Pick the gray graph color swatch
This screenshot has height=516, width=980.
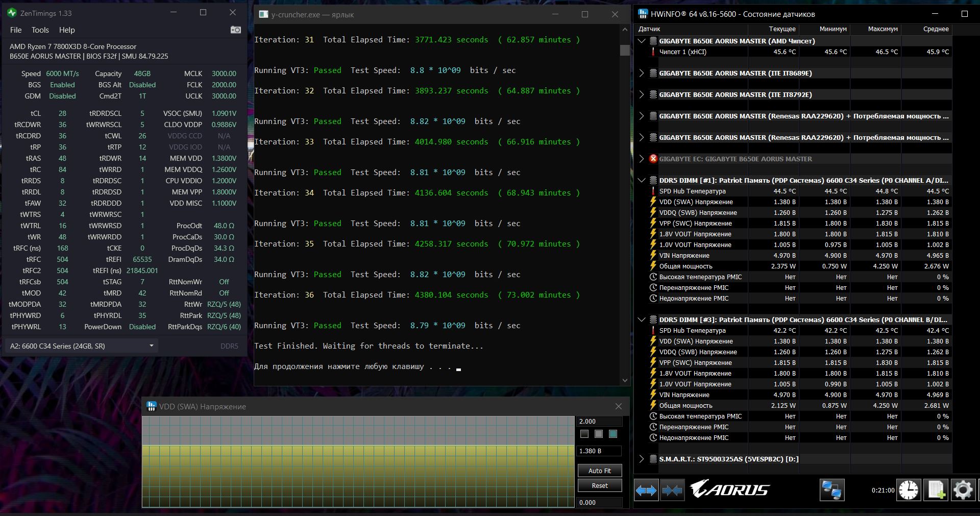[599, 434]
